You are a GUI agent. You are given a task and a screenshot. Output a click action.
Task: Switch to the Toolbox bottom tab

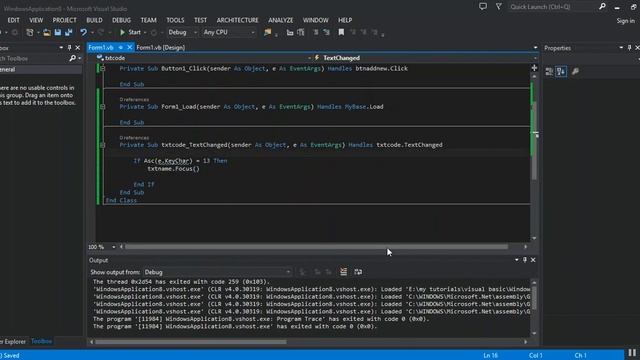coord(42,341)
